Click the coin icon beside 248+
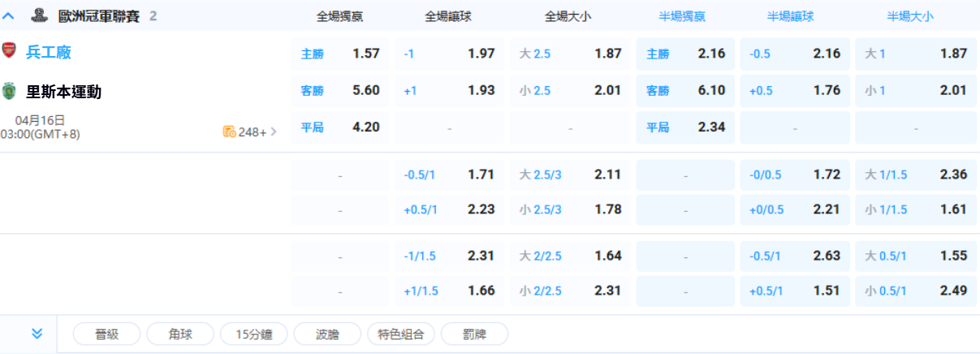 coord(229,132)
